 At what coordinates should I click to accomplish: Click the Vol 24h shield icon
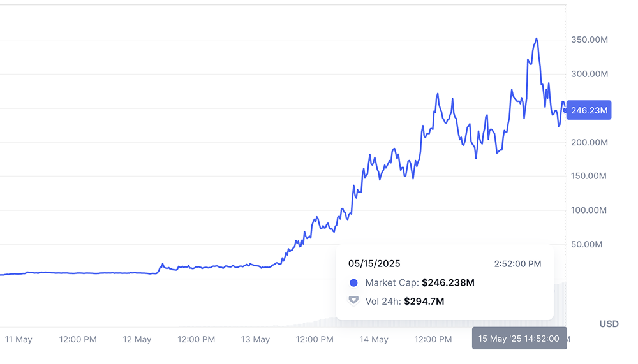[354, 301]
